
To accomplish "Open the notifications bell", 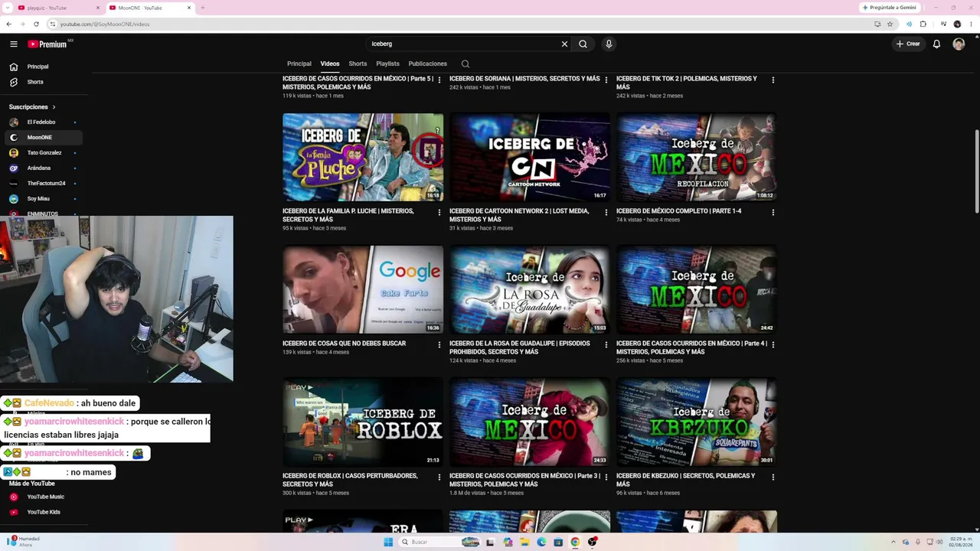I will click(936, 44).
